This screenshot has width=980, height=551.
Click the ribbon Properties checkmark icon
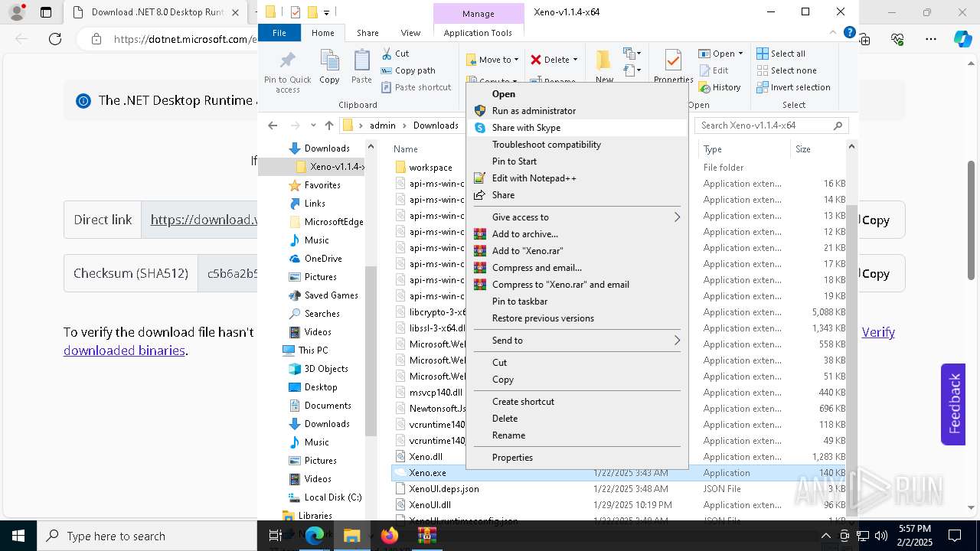(673, 61)
